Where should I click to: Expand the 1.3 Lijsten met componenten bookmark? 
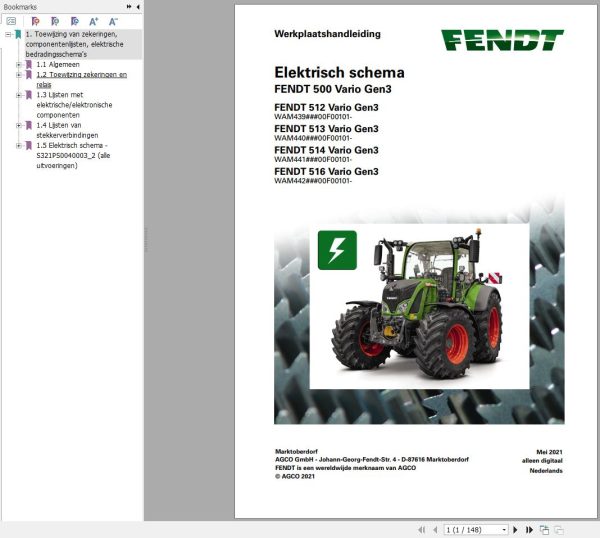[18, 95]
